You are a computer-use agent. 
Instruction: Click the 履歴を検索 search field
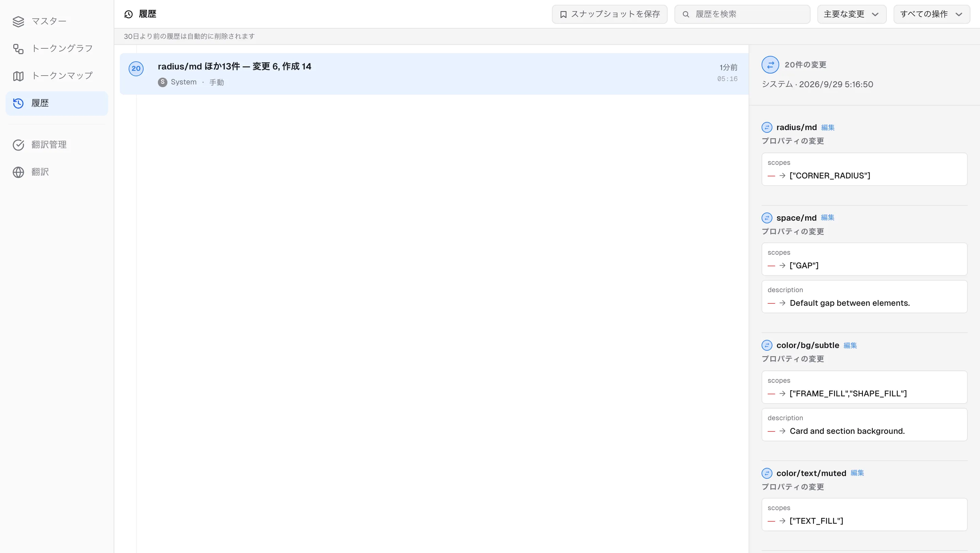click(742, 14)
